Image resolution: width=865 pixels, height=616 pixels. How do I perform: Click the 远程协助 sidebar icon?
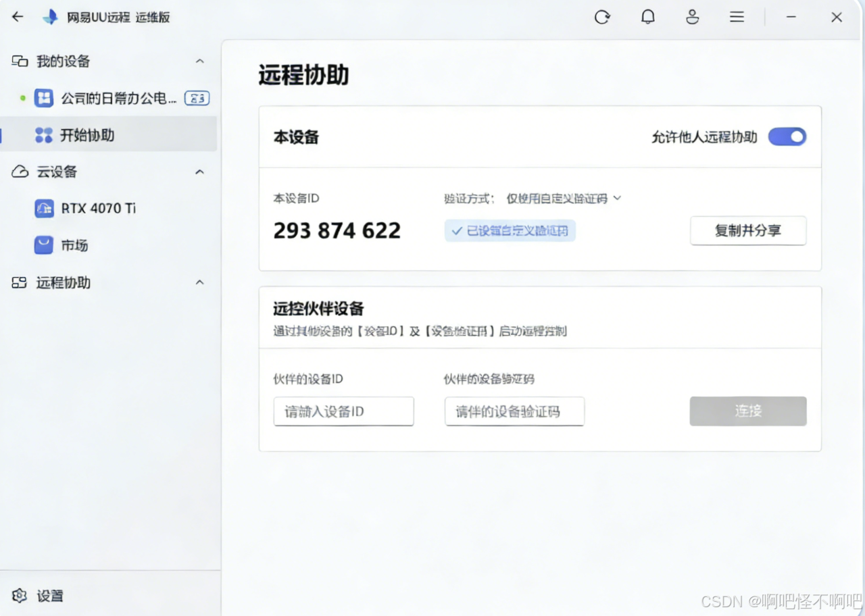20,283
